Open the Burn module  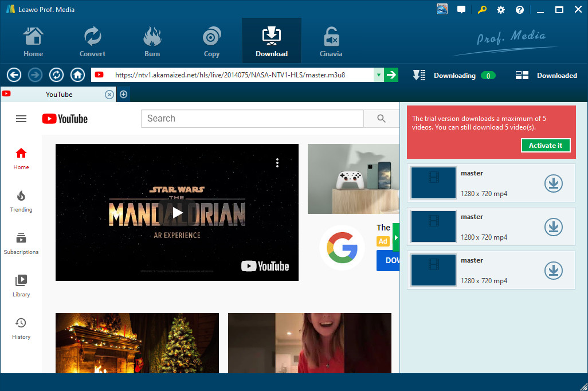click(152, 42)
